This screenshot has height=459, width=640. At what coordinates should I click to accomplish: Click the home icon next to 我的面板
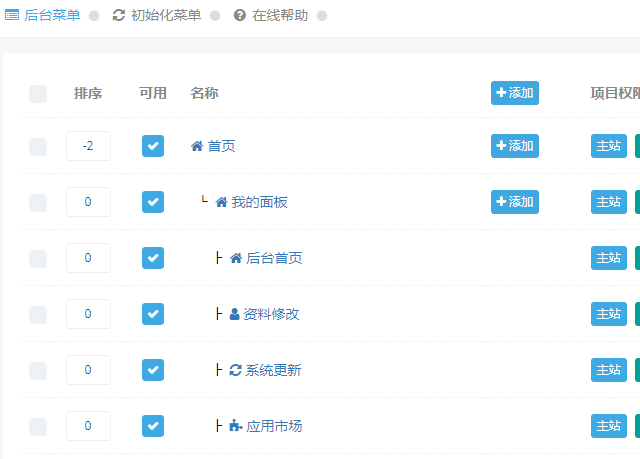(x=221, y=202)
